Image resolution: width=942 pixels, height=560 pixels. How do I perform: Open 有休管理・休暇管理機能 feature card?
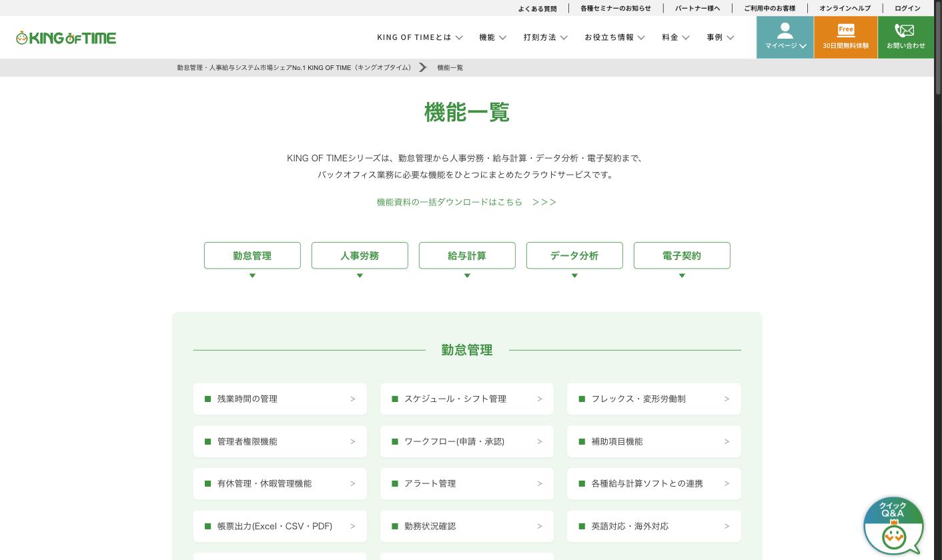coord(280,483)
